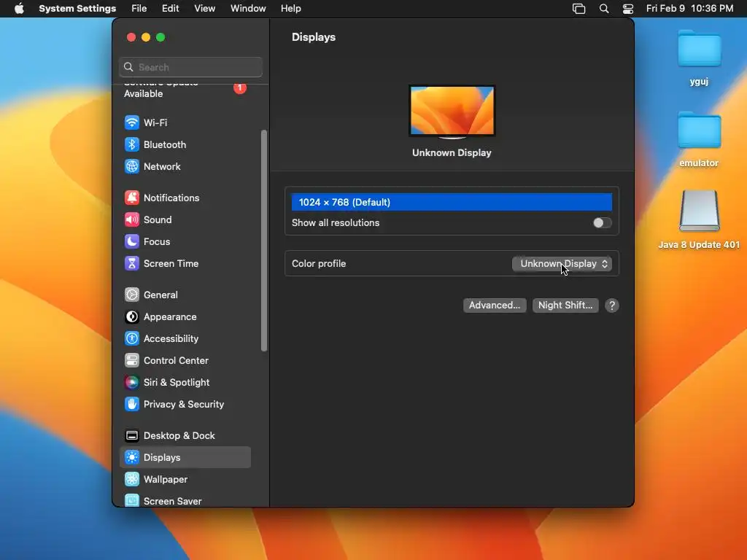Open the View menu
Image resolution: width=747 pixels, height=560 pixels.
coord(205,9)
